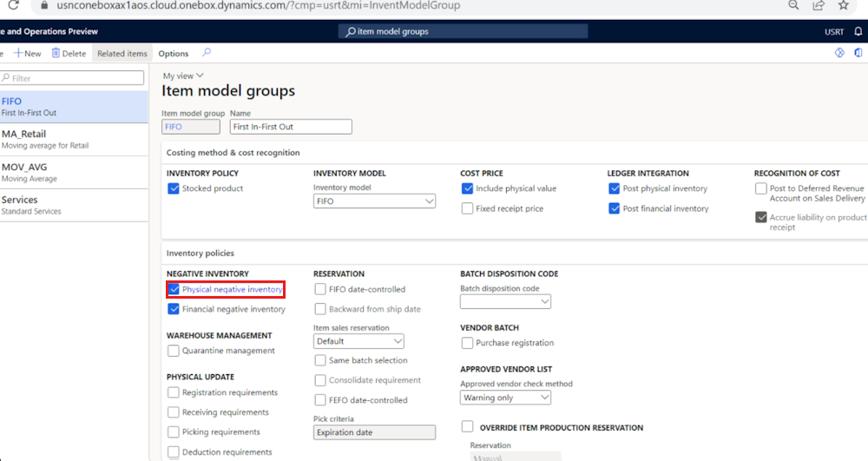Click in the item model groups search box
The width and height of the screenshot is (868, 461).
tap(463, 31)
